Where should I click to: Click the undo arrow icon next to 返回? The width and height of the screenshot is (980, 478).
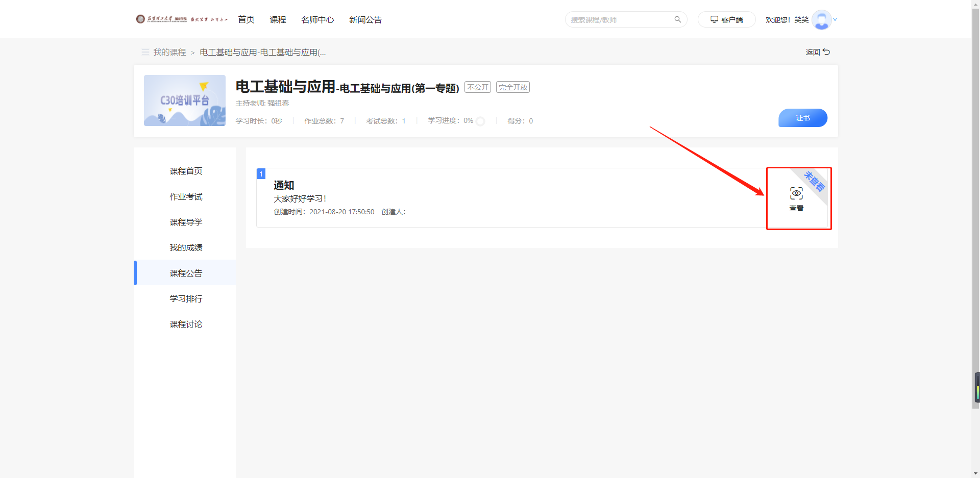[827, 52]
